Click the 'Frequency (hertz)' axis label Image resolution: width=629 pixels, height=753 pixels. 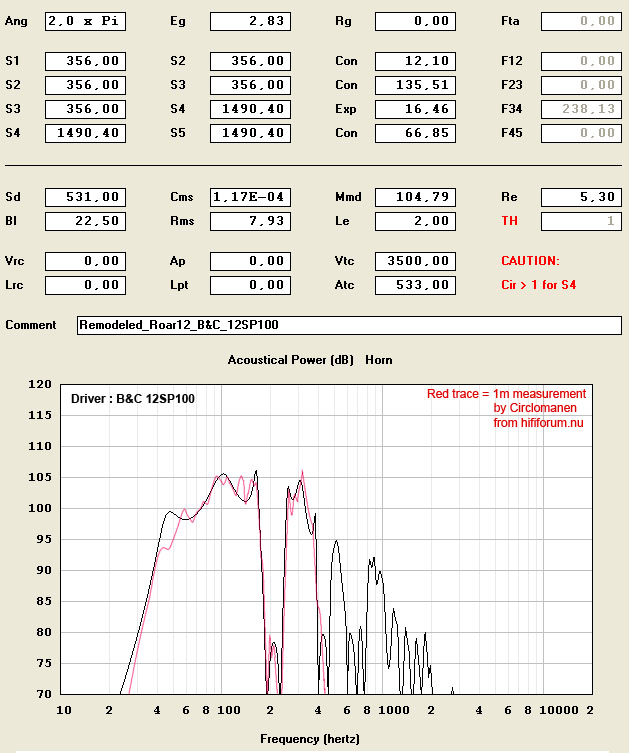pos(310,739)
